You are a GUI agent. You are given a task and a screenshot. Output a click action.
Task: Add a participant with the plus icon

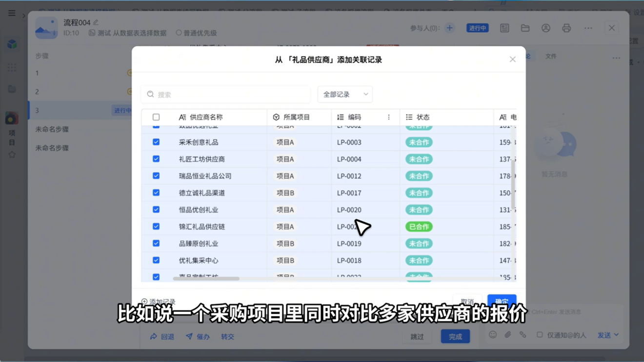(x=450, y=28)
